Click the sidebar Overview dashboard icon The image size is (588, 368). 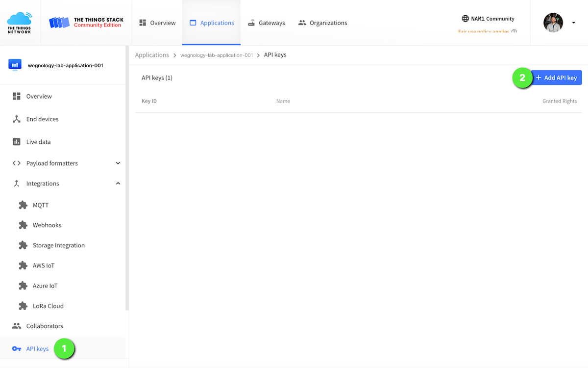click(17, 96)
